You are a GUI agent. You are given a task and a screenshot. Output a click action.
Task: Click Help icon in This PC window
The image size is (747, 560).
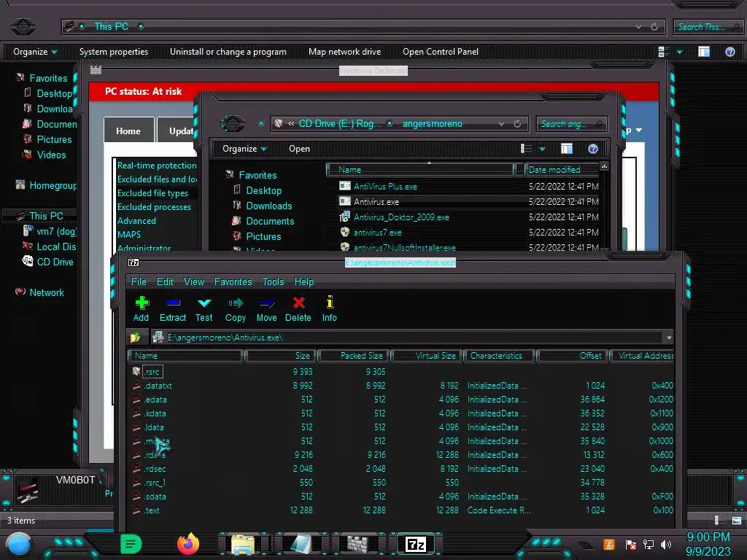729,52
